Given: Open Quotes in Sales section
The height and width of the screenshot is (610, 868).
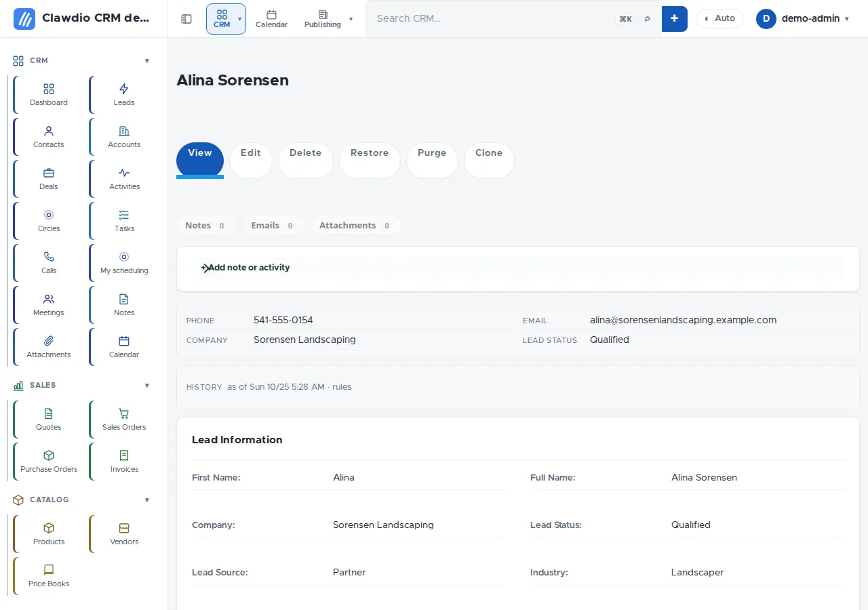Looking at the screenshot, I should coord(49,420).
